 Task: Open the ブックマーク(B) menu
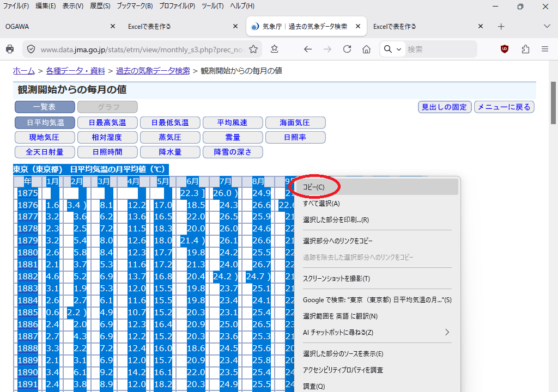pyautogui.click(x=135, y=6)
